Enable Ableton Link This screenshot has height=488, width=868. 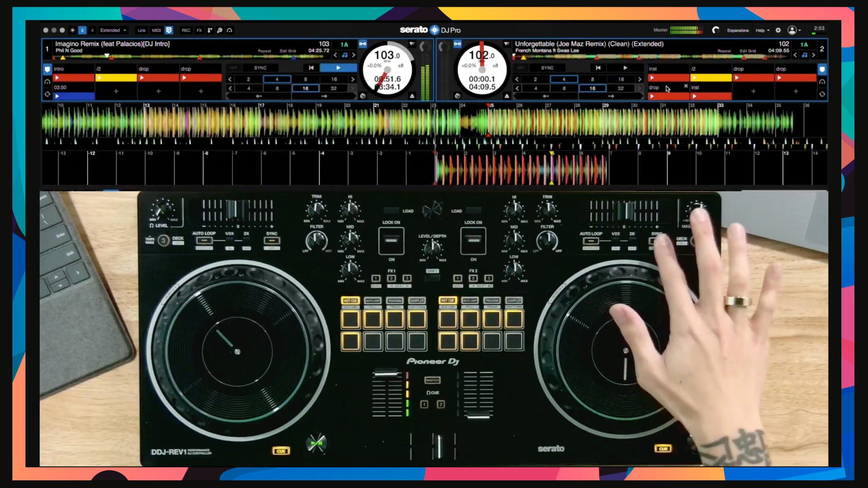tap(142, 30)
